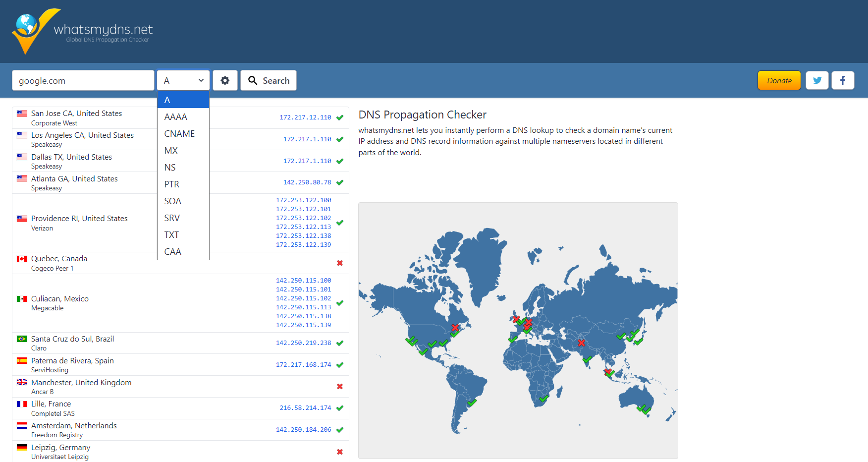868x462 pixels.
Task: Click red X for Leipzig result
Action: pos(340,452)
